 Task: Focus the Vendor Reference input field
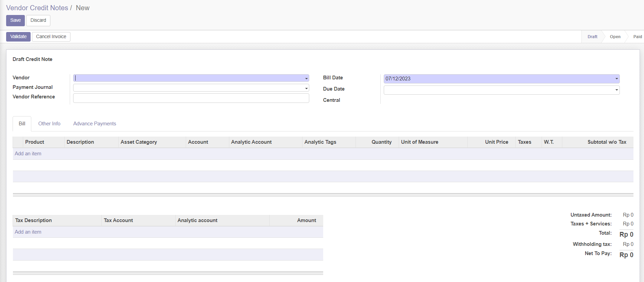coord(191,98)
